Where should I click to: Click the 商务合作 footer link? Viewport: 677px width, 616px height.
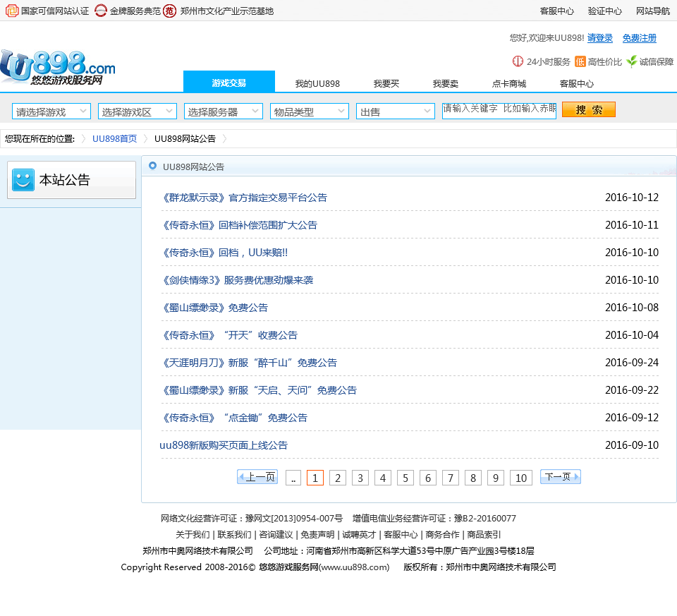click(442, 535)
